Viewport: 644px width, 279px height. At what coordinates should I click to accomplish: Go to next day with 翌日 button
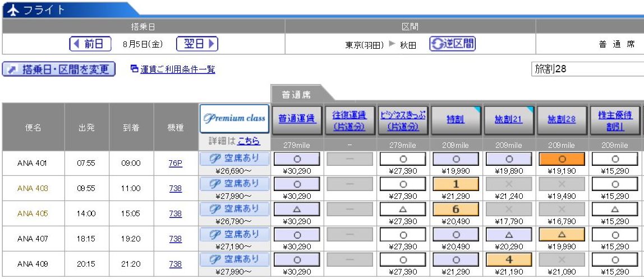197,44
